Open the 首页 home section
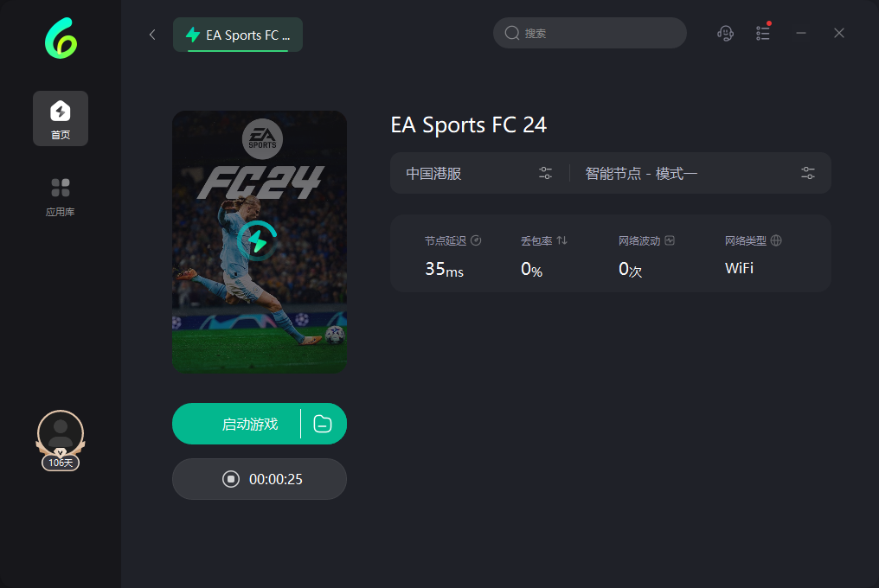 tap(61, 118)
